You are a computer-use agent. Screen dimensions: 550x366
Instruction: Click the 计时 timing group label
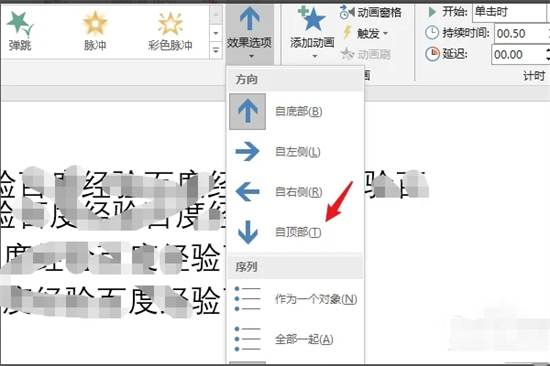534,75
